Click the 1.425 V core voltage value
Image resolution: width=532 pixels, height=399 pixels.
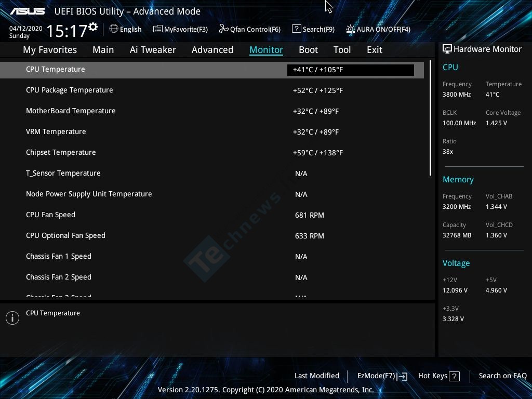point(496,123)
